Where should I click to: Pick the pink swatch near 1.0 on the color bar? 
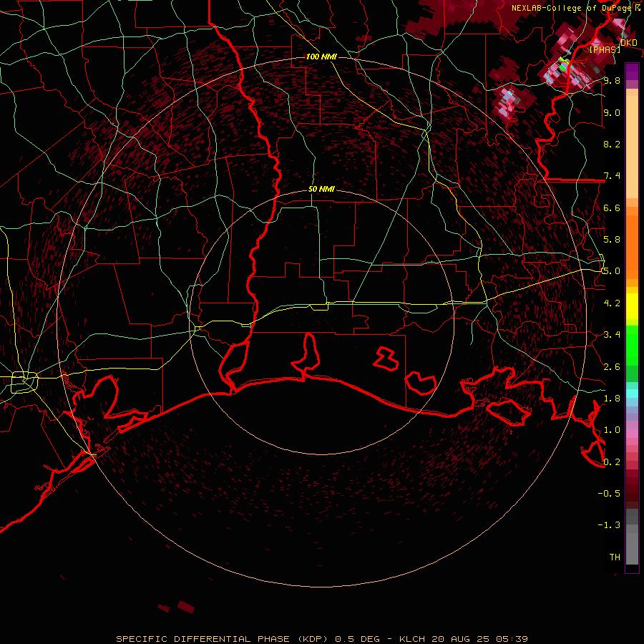point(632,434)
